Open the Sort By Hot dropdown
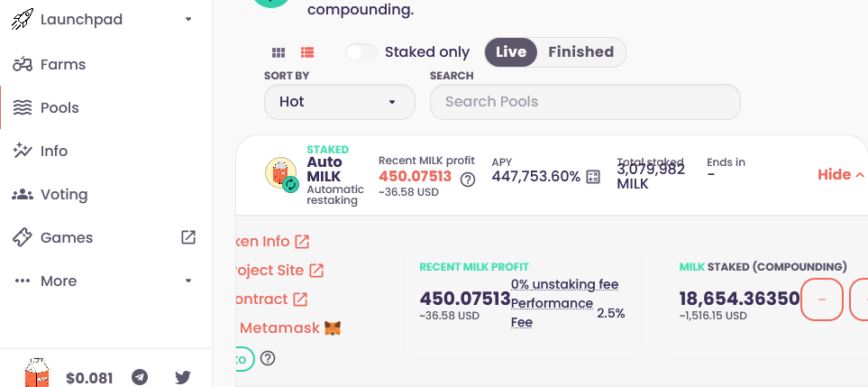Viewport: 868px width, 387px height. 339,102
